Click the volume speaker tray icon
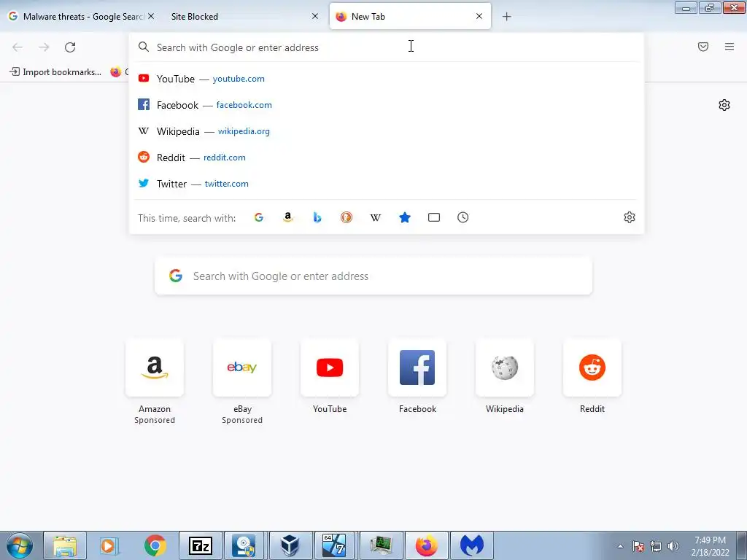This screenshot has height=560, width=747. click(673, 546)
